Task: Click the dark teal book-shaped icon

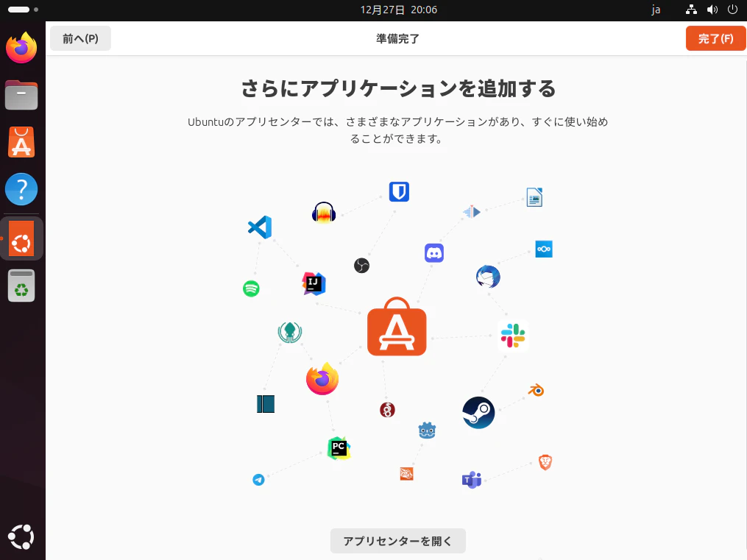Action: point(266,404)
